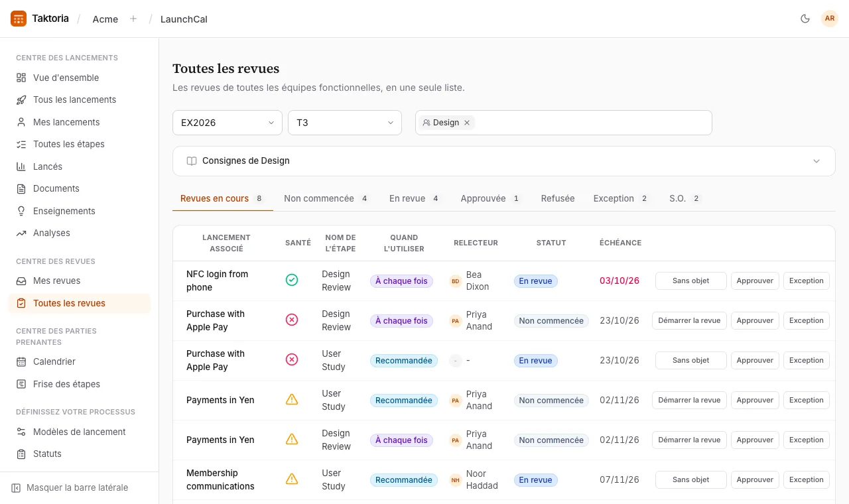Remove the Design filter chip
This screenshot has height=504, width=849.
point(467,123)
